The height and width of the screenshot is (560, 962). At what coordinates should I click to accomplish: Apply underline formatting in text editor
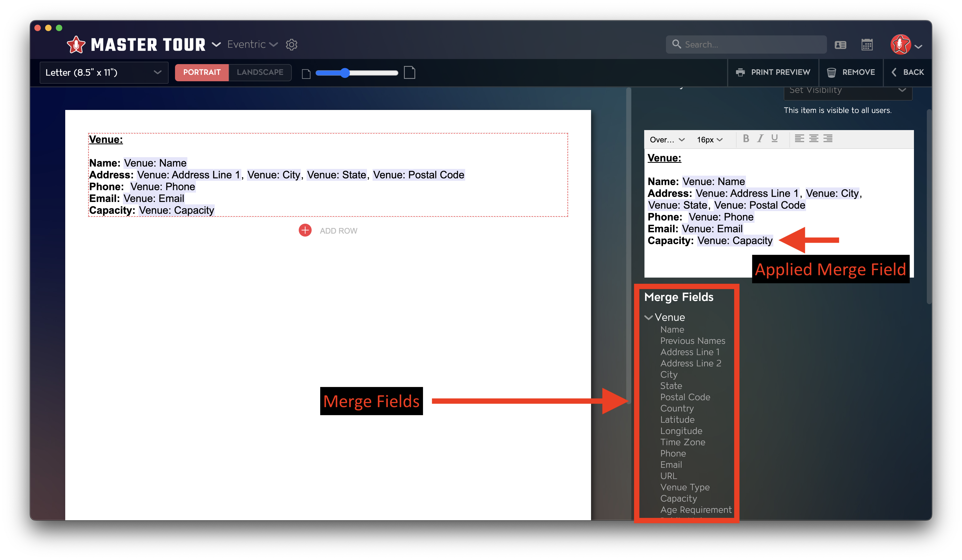(774, 139)
